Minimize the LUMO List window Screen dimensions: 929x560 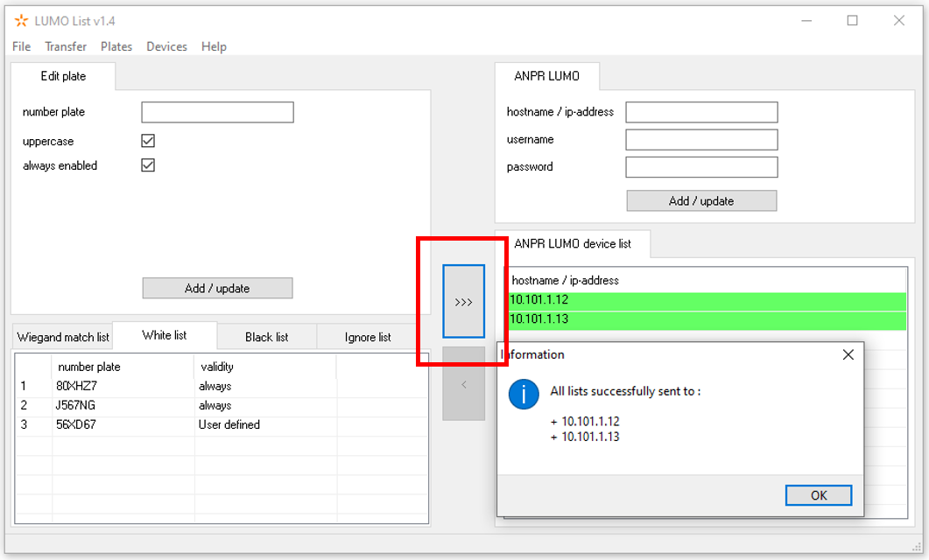pyautogui.click(x=806, y=21)
